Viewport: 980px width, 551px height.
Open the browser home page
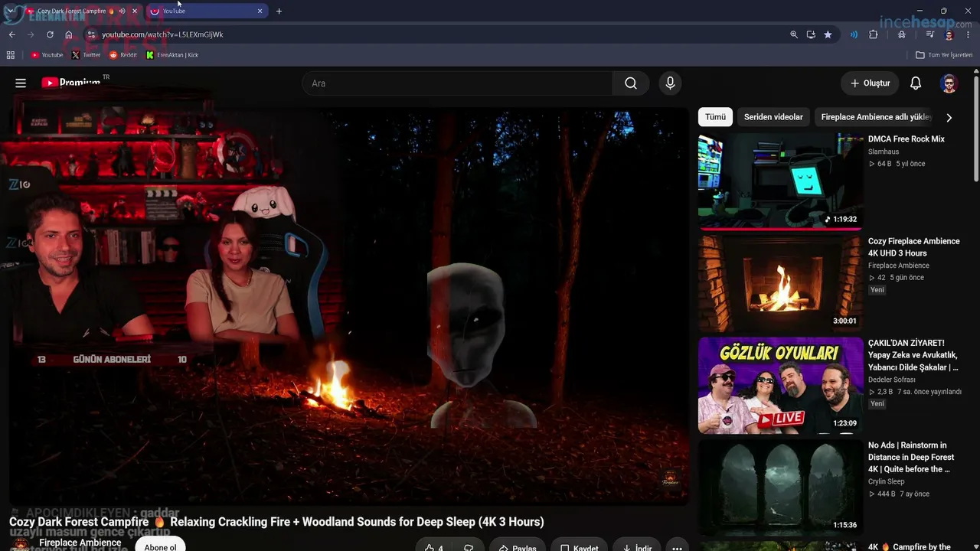(69, 34)
